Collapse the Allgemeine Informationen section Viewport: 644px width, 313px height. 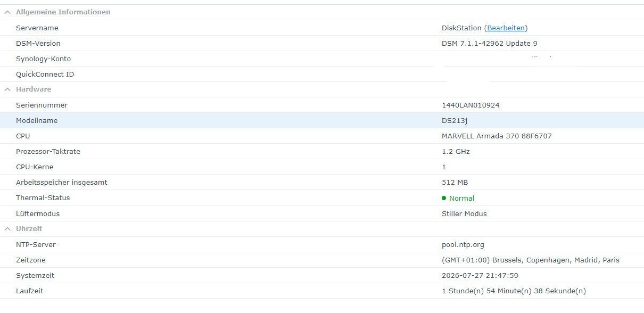(7, 12)
